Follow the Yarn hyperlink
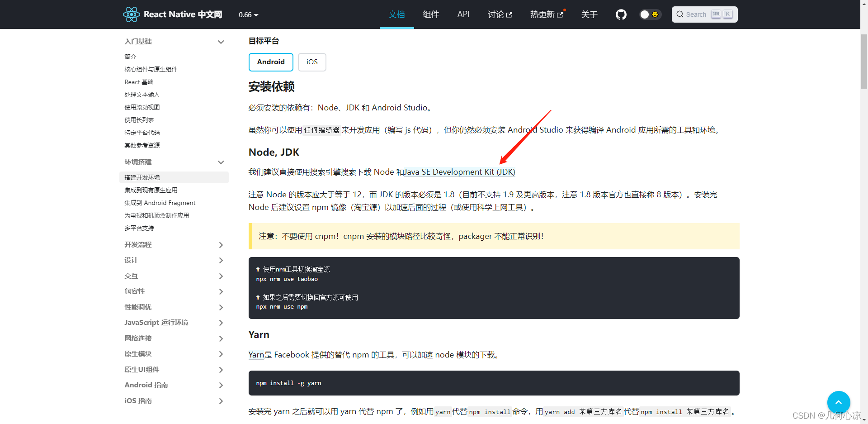The width and height of the screenshot is (868, 424). [x=256, y=355]
